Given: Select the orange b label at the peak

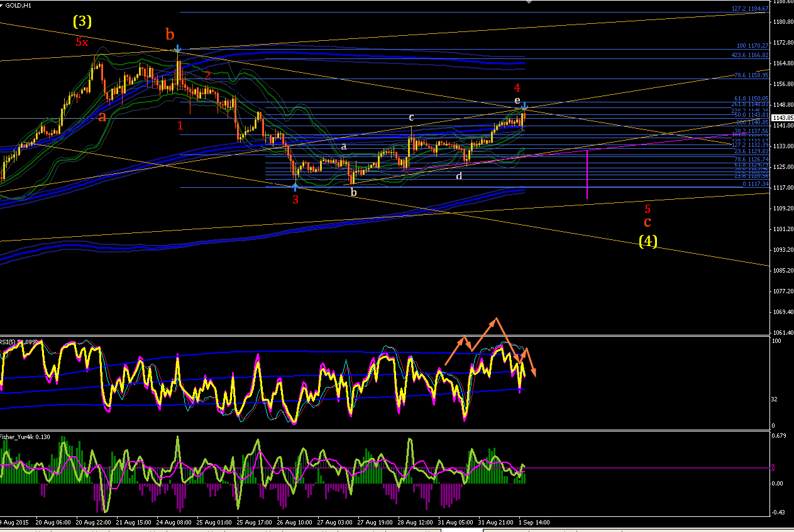Looking at the screenshot, I should [170, 33].
